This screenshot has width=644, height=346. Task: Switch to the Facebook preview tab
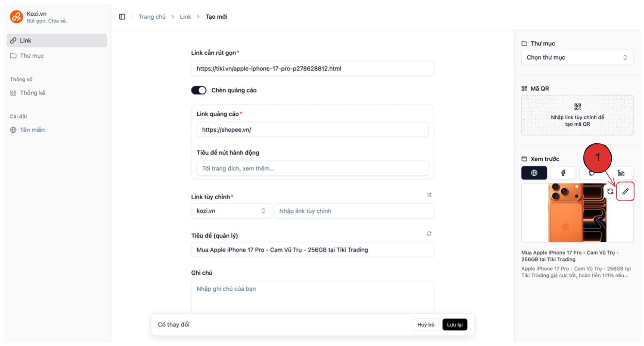click(x=563, y=173)
